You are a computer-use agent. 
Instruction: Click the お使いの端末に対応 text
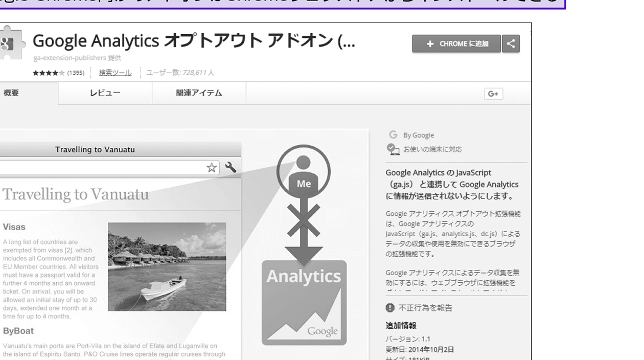(x=432, y=149)
